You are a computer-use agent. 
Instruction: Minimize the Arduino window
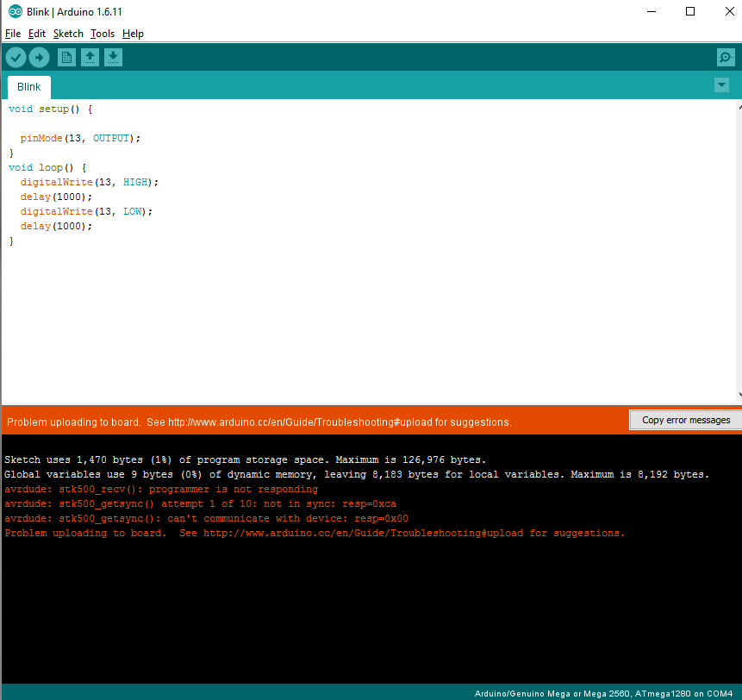coord(652,11)
